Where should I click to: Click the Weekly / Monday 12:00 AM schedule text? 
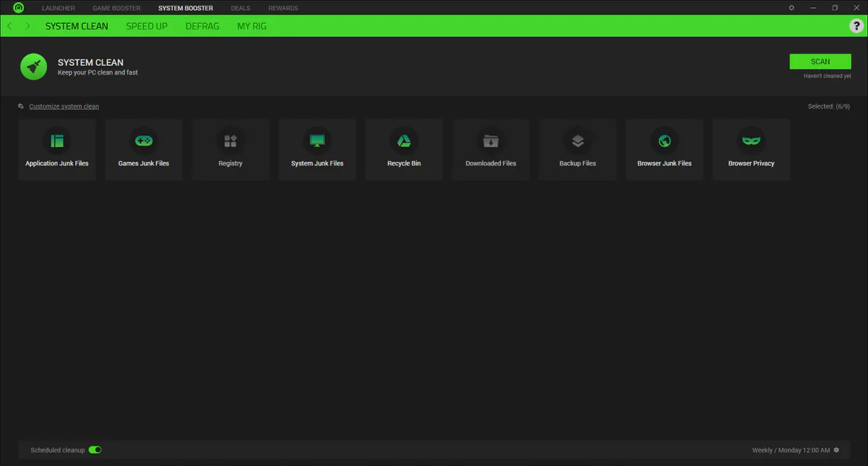pos(791,450)
